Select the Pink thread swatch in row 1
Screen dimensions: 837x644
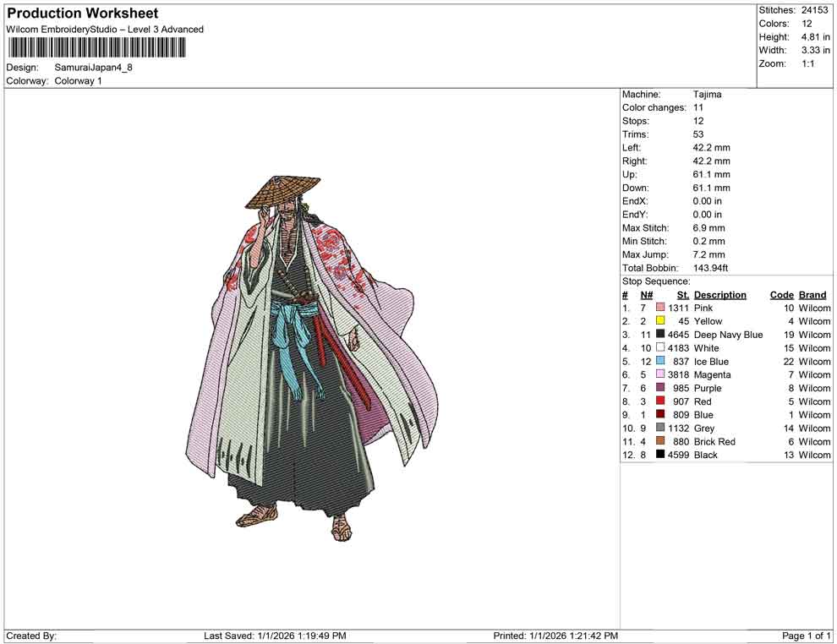659,308
